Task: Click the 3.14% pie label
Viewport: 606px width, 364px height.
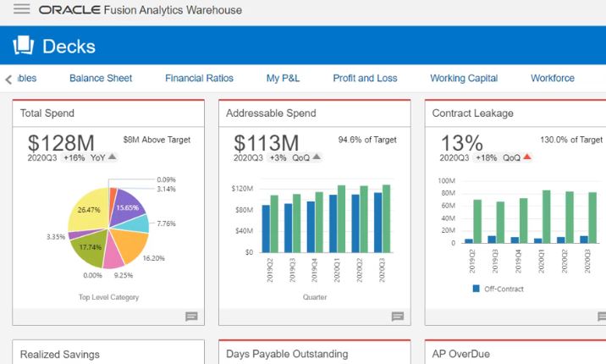Action: [x=166, y=189]
